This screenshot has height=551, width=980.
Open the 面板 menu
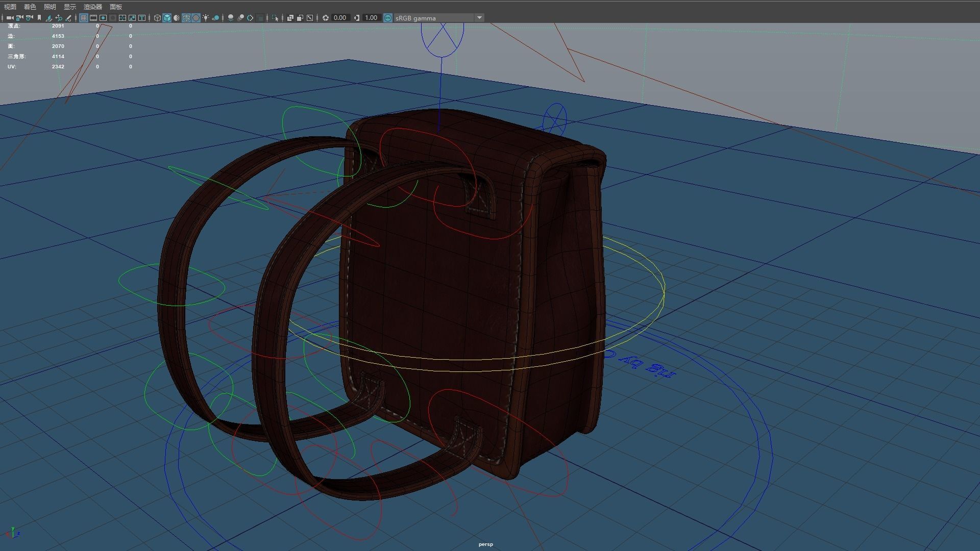pos(115,7)
